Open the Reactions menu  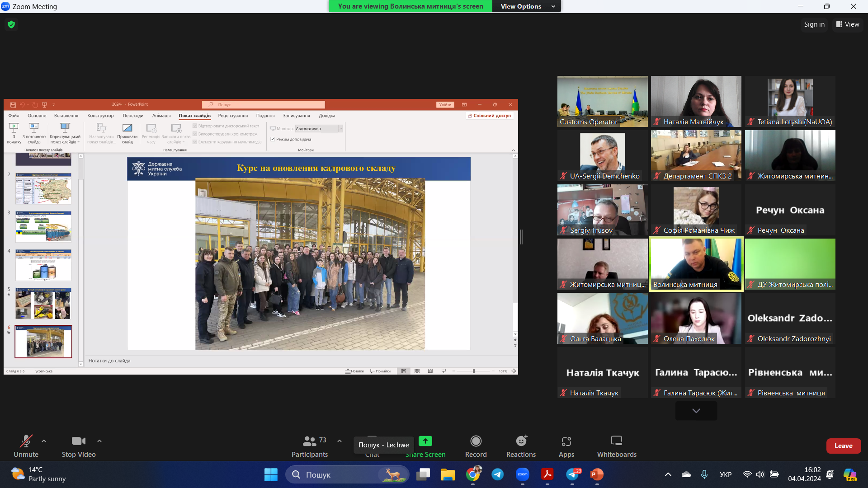click(x=521, y=441)
